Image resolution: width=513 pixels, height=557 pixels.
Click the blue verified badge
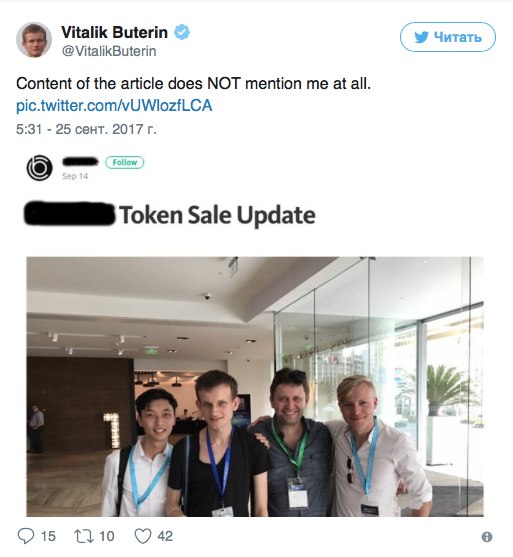(182, 32)
